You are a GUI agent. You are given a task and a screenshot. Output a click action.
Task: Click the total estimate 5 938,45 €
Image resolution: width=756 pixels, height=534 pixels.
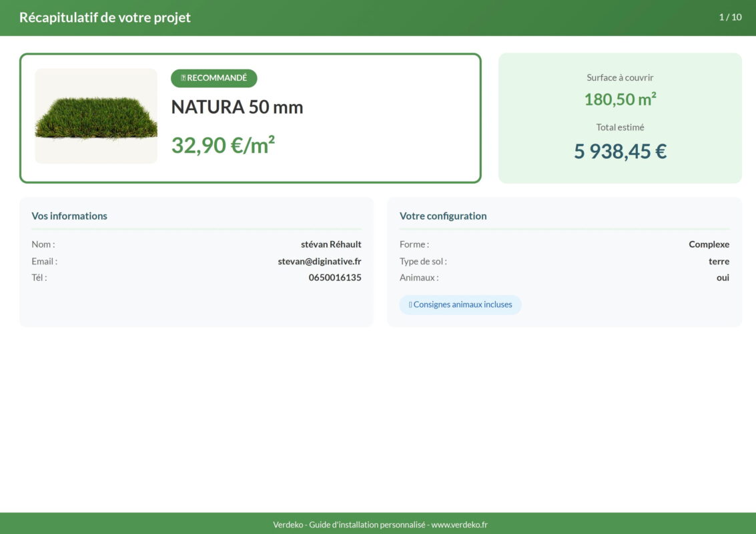[x=620, y=152]
